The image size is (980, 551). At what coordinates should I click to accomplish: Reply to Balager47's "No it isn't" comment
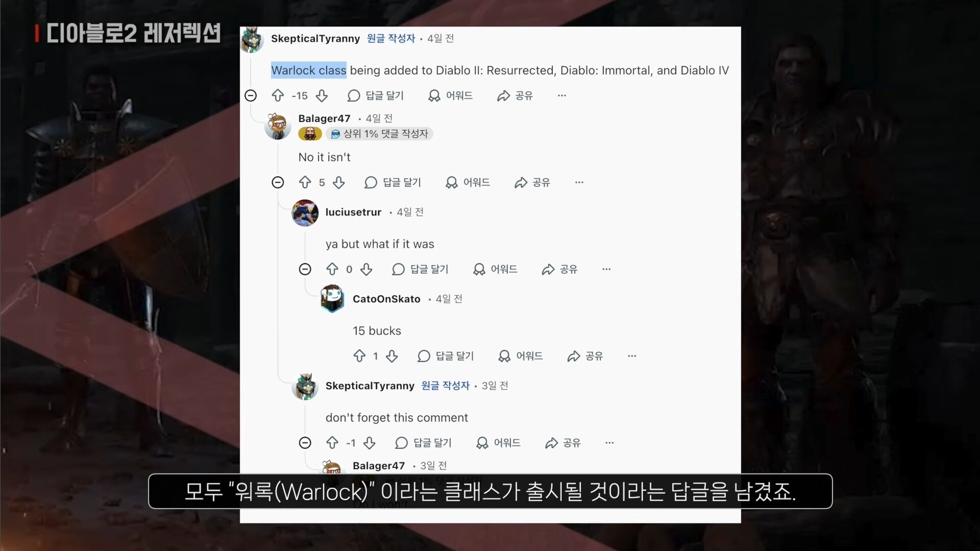tap(393, 182)
